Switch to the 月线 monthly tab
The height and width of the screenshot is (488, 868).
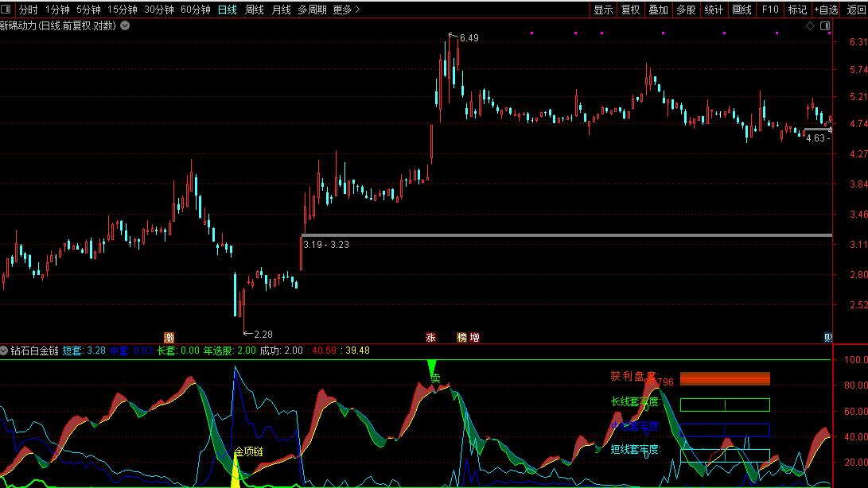tap(281, 10)
